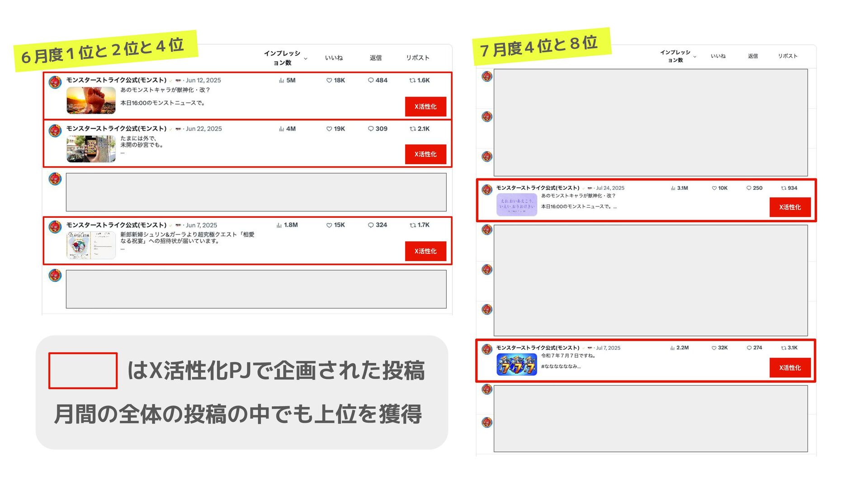Viewport: 868px width, 488px height.
Task: Click the heart icon on the Jun 12 post
Action: click(x=329, y=80)
